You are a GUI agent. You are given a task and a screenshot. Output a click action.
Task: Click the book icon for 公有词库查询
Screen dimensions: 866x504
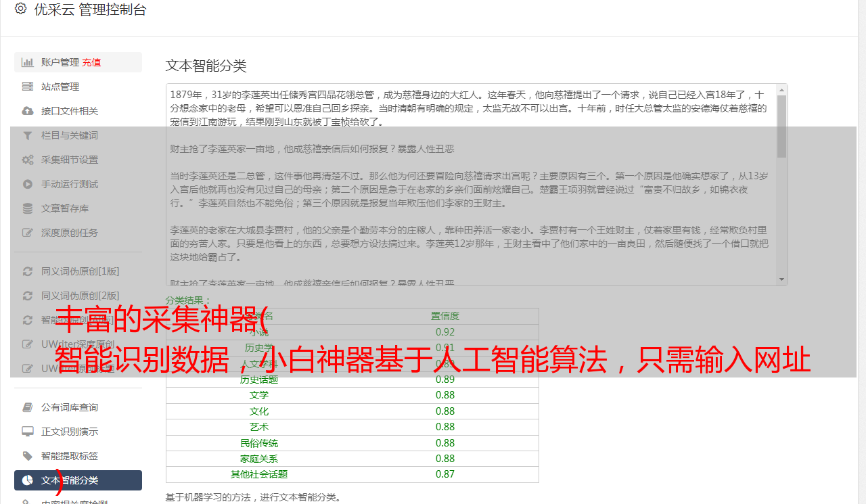(x=28, y=407)
